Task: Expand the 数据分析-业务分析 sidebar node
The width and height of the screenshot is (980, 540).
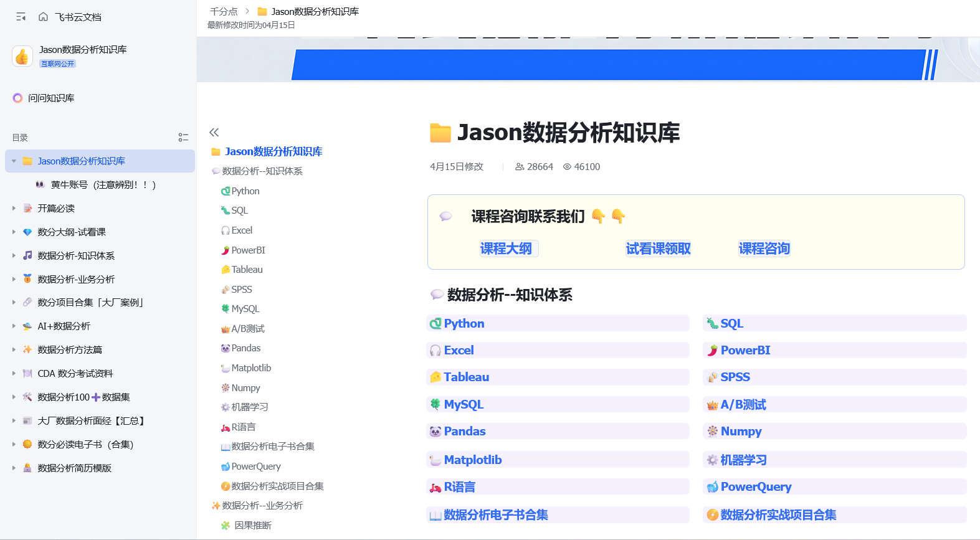Action: pyautogui.click(x=14, y=279)
